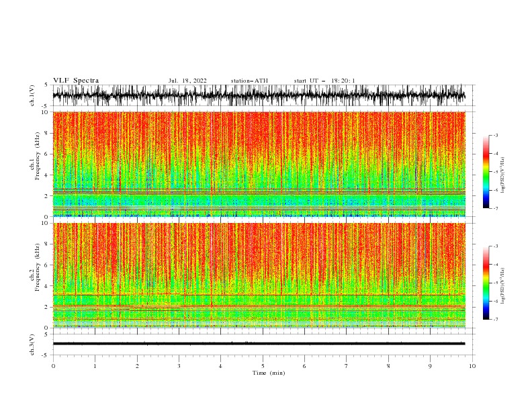The image size is (532, 411).
Task: Click the ch.3 flat waveform trace
Action: point(259,344)
